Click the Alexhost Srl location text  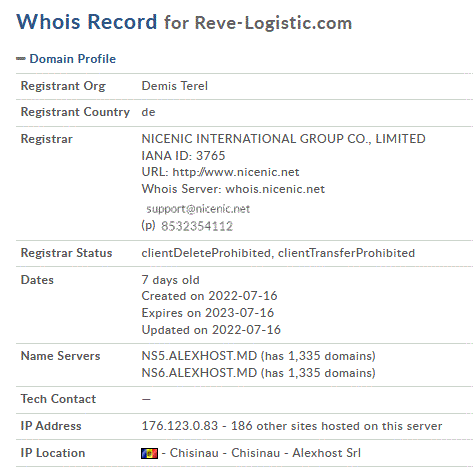pos(326,453)
